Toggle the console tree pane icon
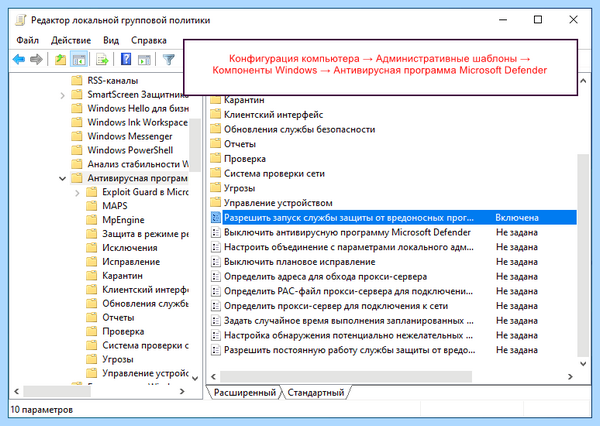Image resolution: width=600 pixels, height=426 pixels. 79,59
